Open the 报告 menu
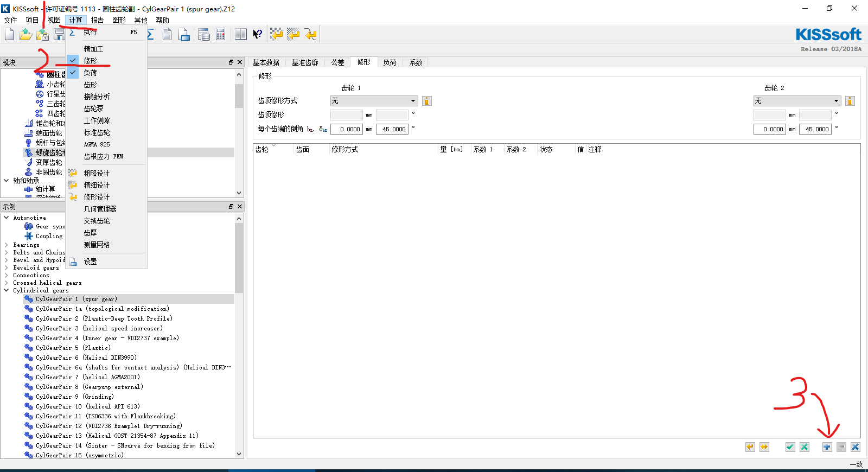Image resolution: width=868 pixels, height=472 pixels. tap(97, 20)
